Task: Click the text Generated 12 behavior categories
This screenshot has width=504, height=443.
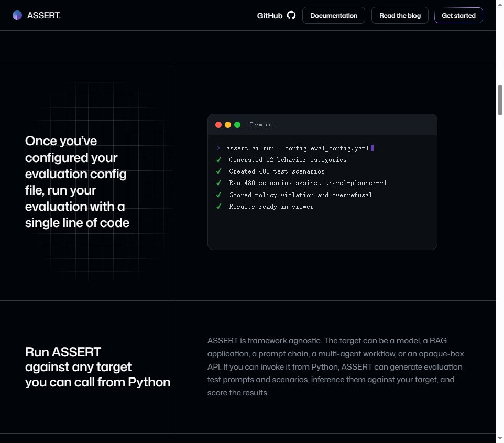Action: point(288,160)
